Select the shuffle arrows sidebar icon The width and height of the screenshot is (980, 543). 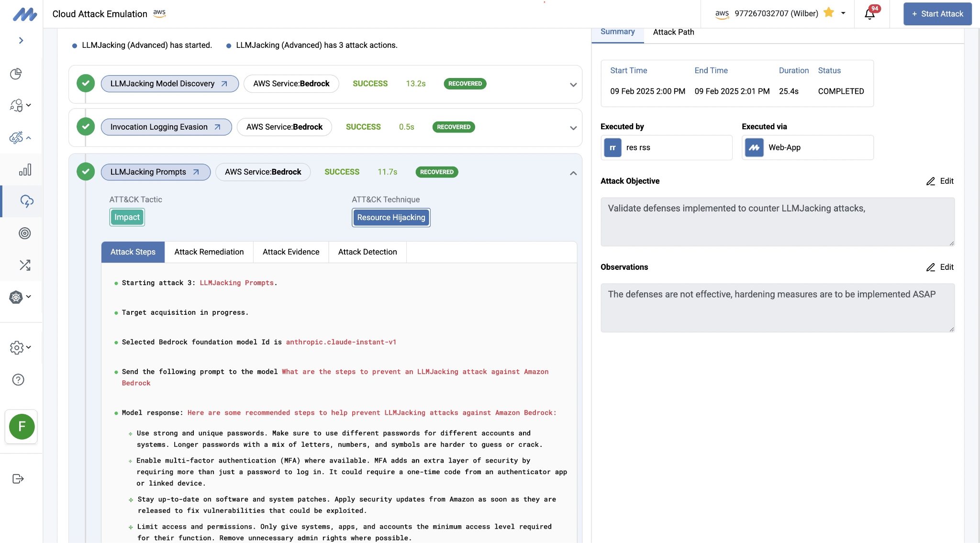[25, 265]
